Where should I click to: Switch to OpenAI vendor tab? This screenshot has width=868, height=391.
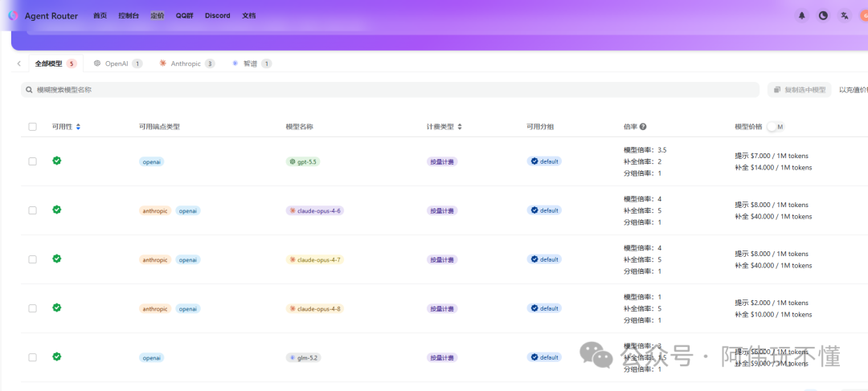coord(118,63)
